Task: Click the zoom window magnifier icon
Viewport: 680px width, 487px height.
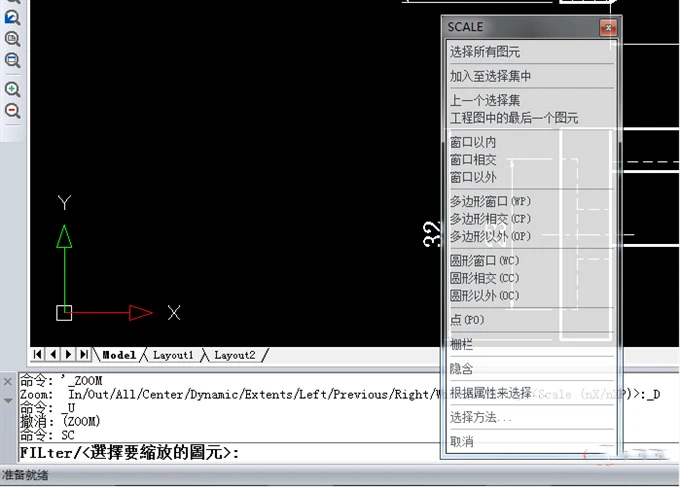Action: [12, 60]
